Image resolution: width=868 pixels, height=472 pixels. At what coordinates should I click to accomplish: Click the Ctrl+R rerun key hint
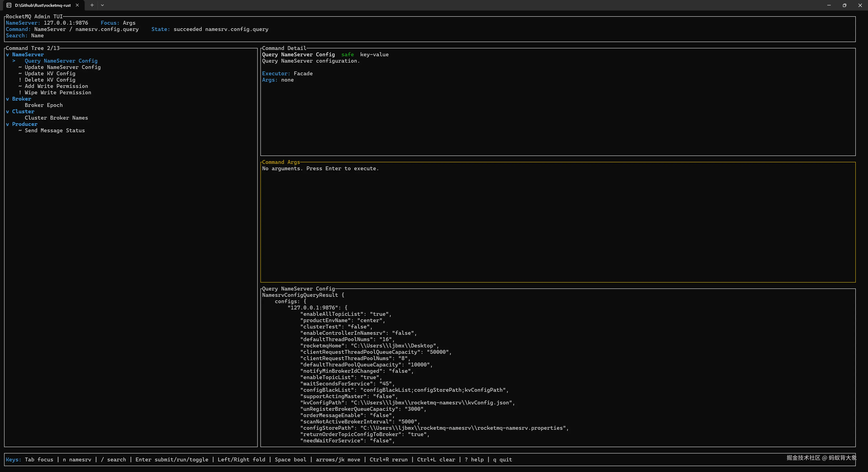click(x=389, y=460)
